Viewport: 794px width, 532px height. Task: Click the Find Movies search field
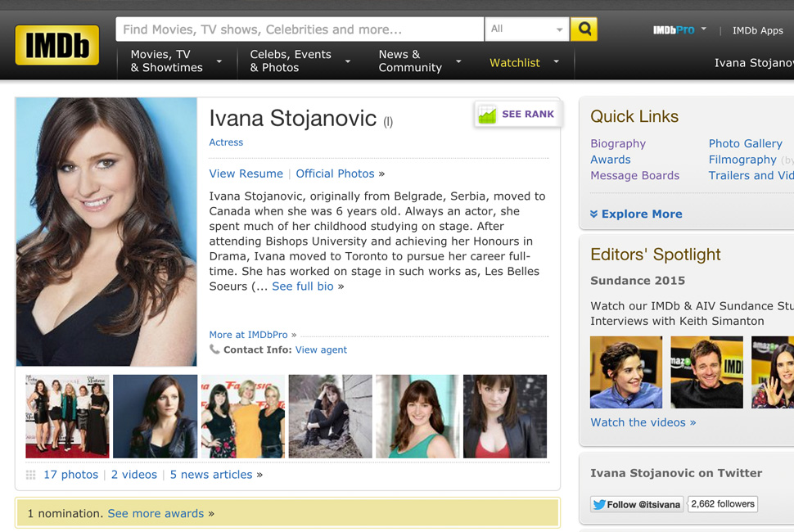tap(300, 29)
